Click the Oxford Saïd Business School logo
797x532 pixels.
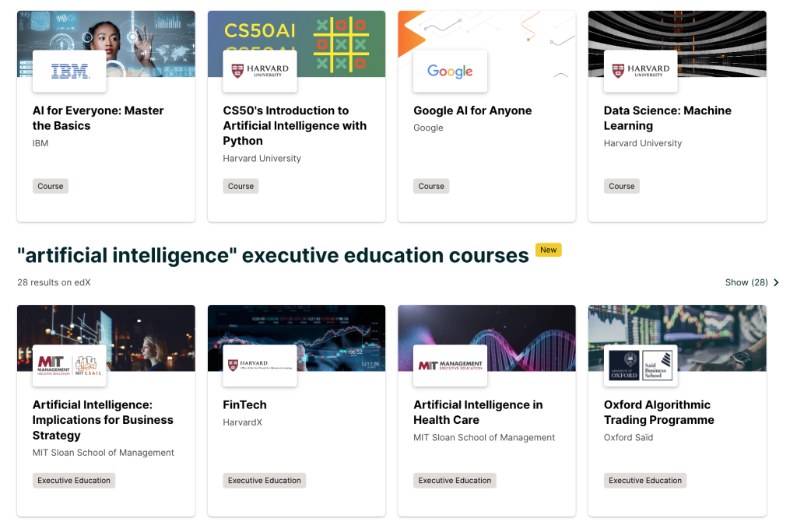tap(641, 366)
